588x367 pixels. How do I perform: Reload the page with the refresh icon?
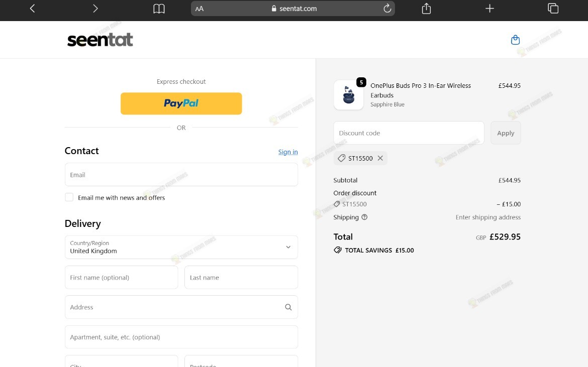[x=387, y=8]
